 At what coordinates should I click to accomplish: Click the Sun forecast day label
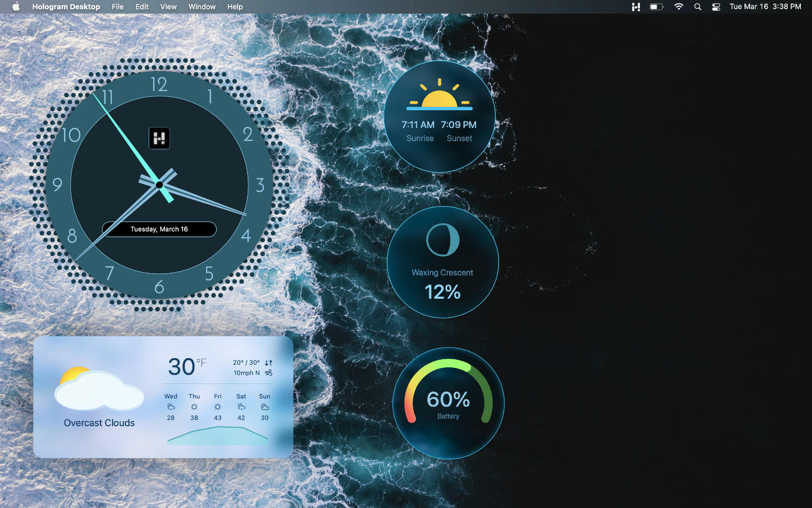pos(265,396)
